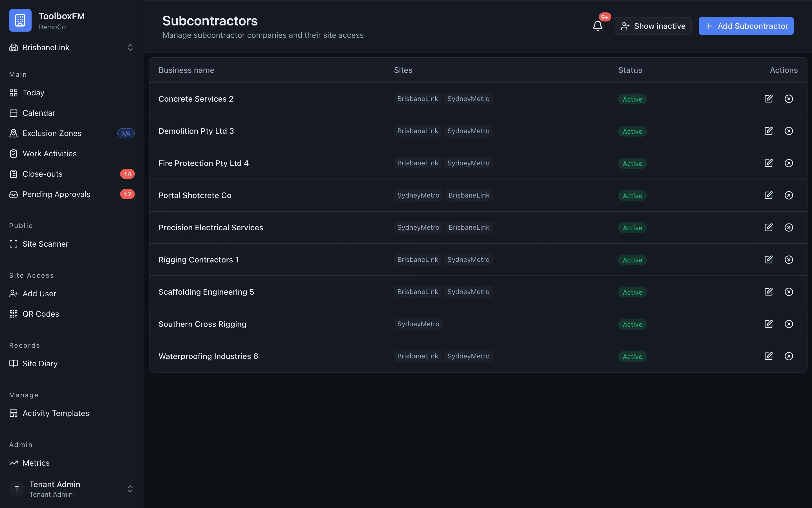Click the 17 Pending Approvals badge
The image size is (812, 508).
point(127,194)
